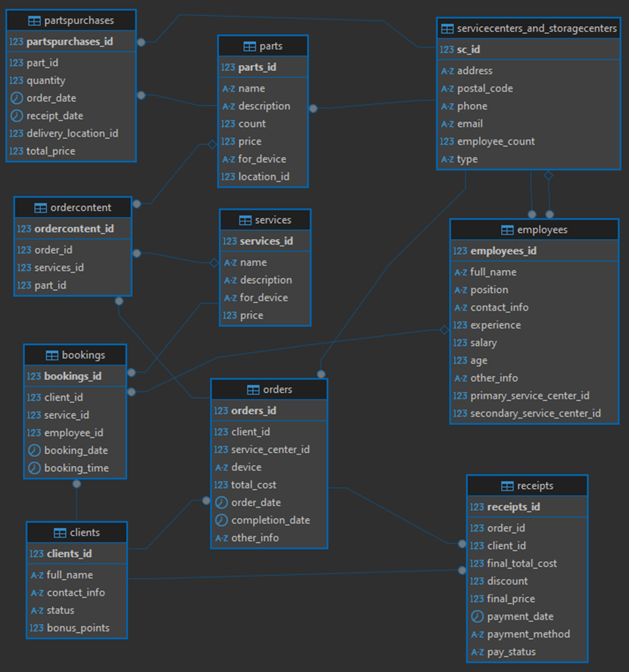This screenshot has height=672, width=629.
Task: Click the 123 icon beside total_cost
Action: (x=221, y=485)
